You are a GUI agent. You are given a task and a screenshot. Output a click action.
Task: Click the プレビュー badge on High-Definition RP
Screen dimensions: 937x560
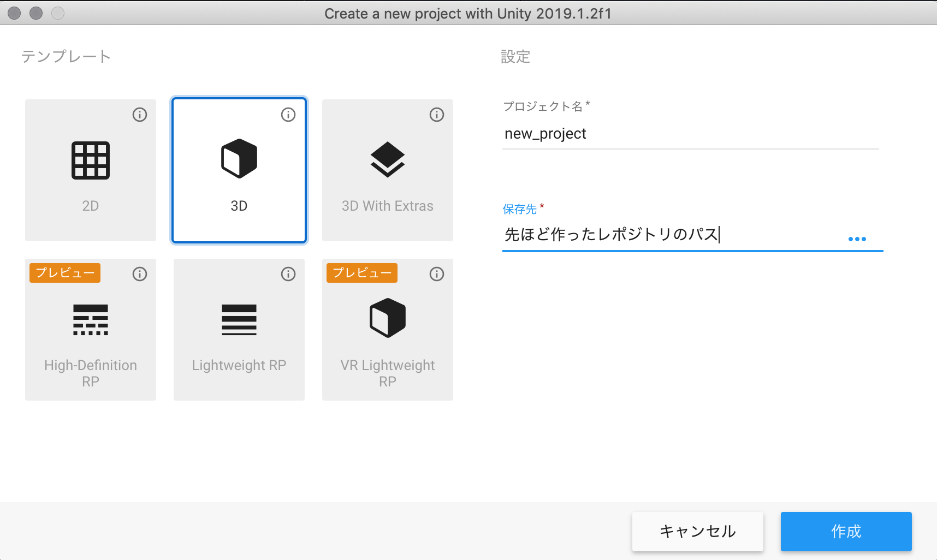pos(64,273)
